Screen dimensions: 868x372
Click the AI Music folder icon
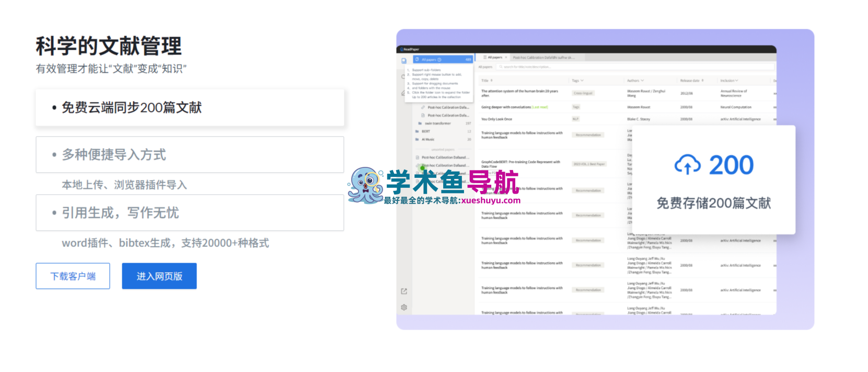click(417, 139)
